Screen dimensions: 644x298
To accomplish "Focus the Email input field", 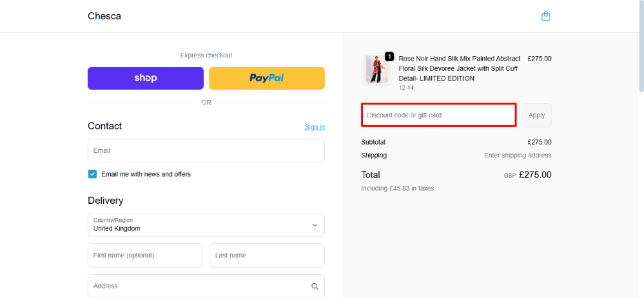I will (206, 150).
